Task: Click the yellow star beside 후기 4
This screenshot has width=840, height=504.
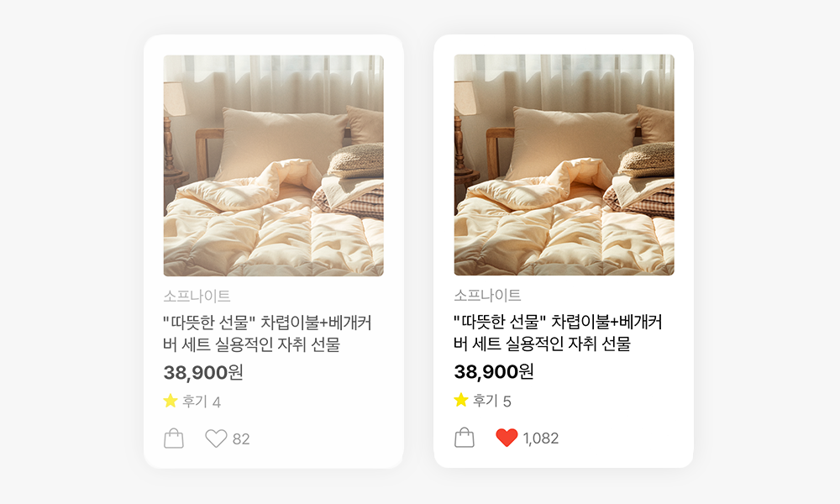Action: click(x=171, y=401)
